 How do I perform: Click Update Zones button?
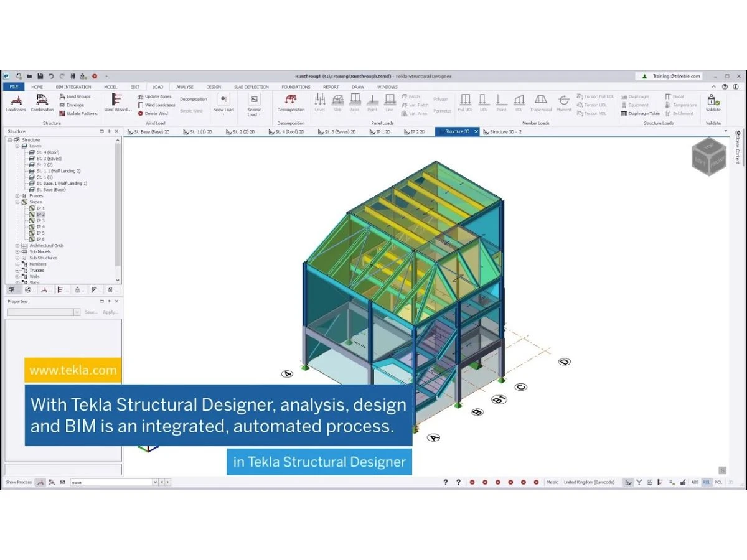coord(154,96)
